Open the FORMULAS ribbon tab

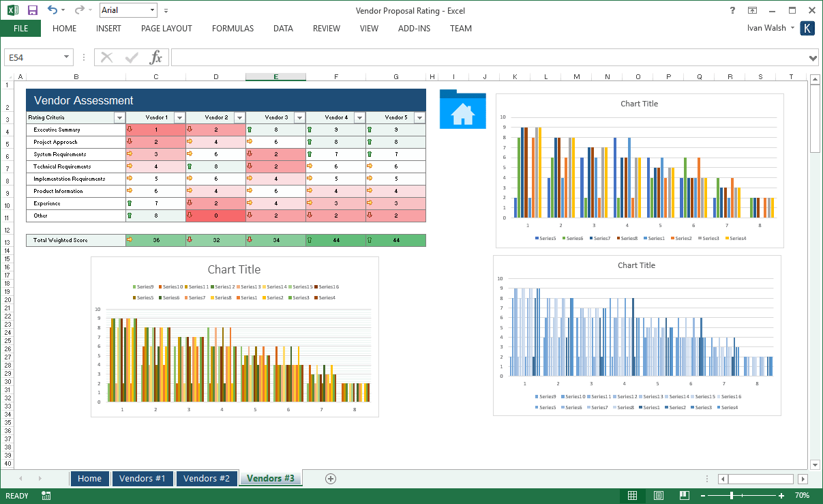coord(233,29)
